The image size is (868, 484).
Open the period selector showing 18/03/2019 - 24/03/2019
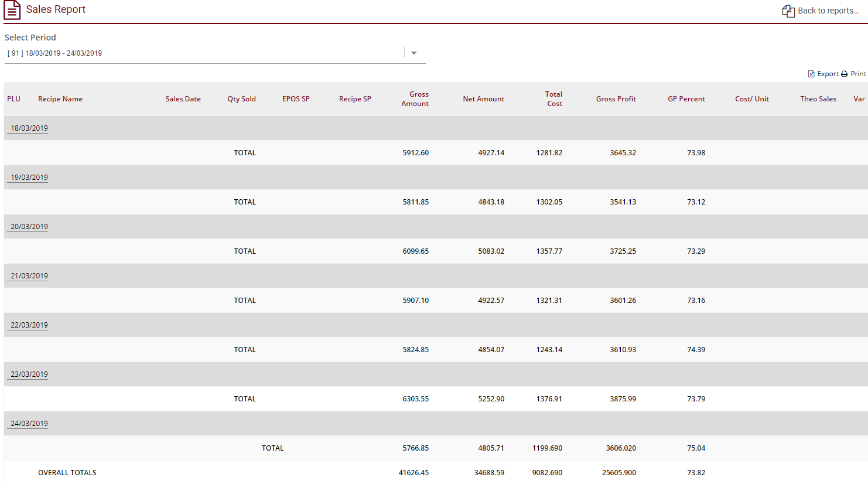[x=176, y=53]
